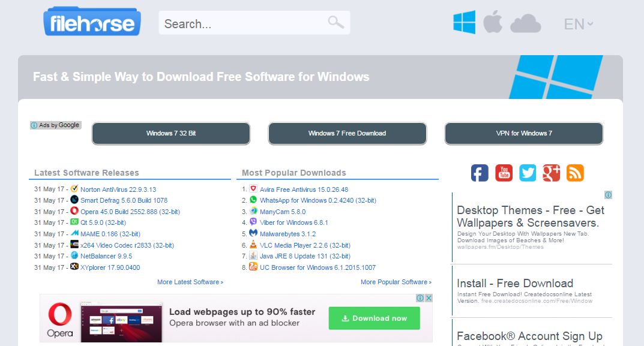Open Facebook Account Sign Up ad
Image resolution: width=644 pixels, height=346 pixels.
coord(529,336)
